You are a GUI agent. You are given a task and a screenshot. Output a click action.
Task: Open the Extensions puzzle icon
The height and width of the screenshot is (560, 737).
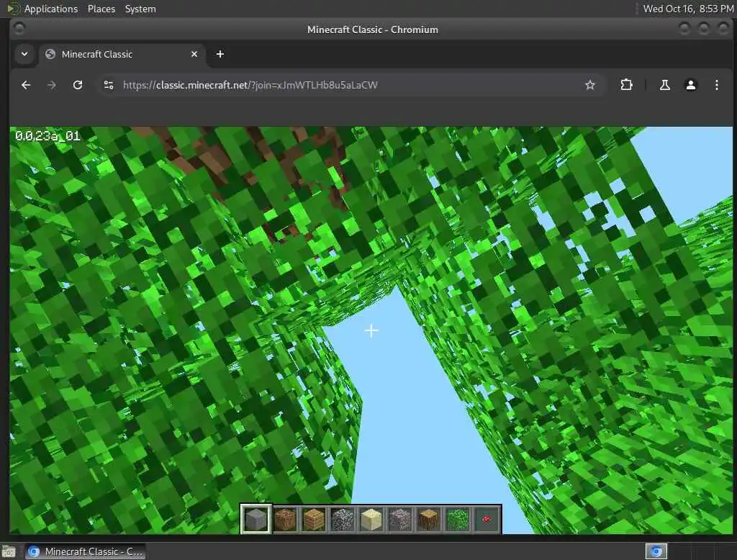[627, 85]
